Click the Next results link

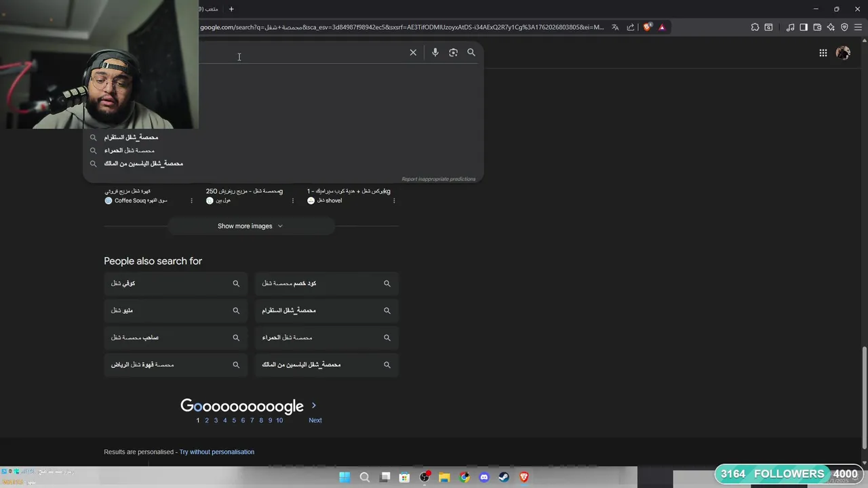[315, 420]
